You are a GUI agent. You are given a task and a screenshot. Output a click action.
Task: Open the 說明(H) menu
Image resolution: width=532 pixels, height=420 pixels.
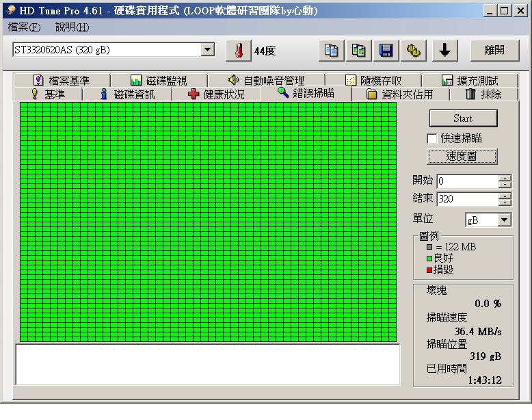click(72, 27)
